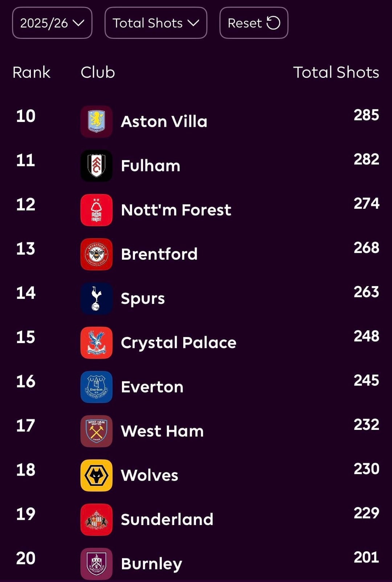Expand the Total Shots stat dropdown
This screenshot has width=392, height=582.
(156, 23)
